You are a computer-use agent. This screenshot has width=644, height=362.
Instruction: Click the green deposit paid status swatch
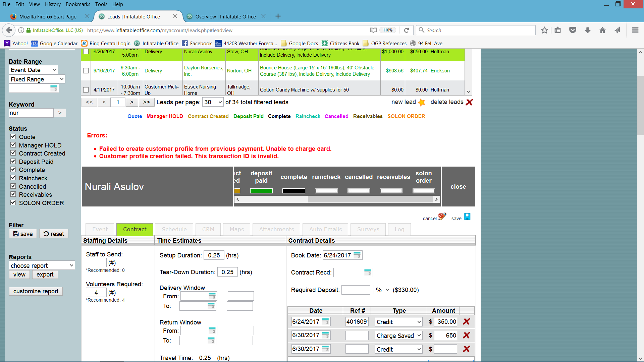pos(261,191)
